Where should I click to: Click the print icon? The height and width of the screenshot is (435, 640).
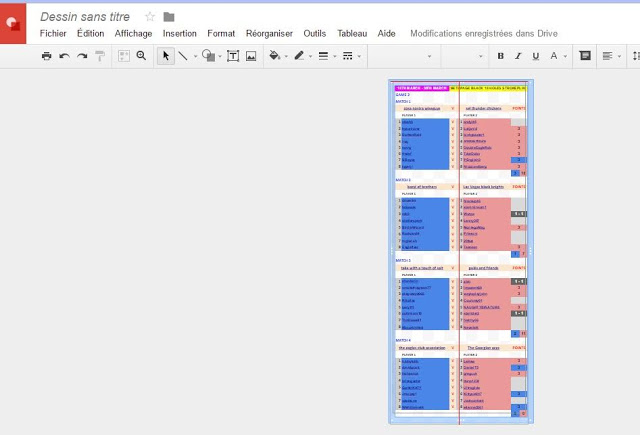(x=47, y=56)
